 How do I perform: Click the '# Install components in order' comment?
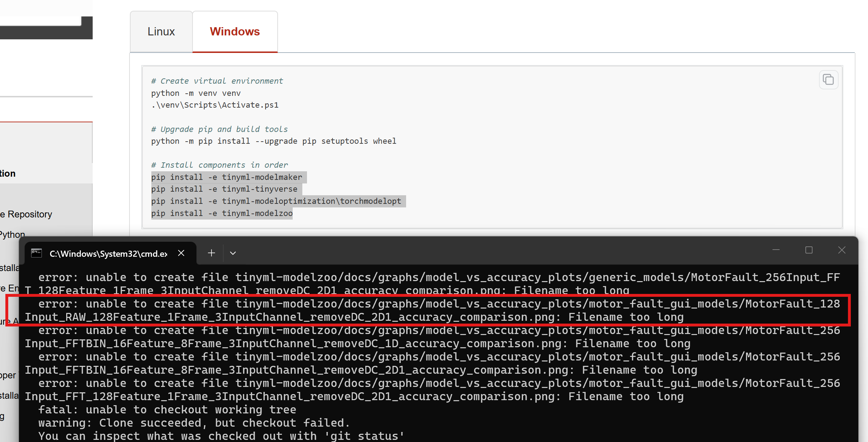click(219, 165)
